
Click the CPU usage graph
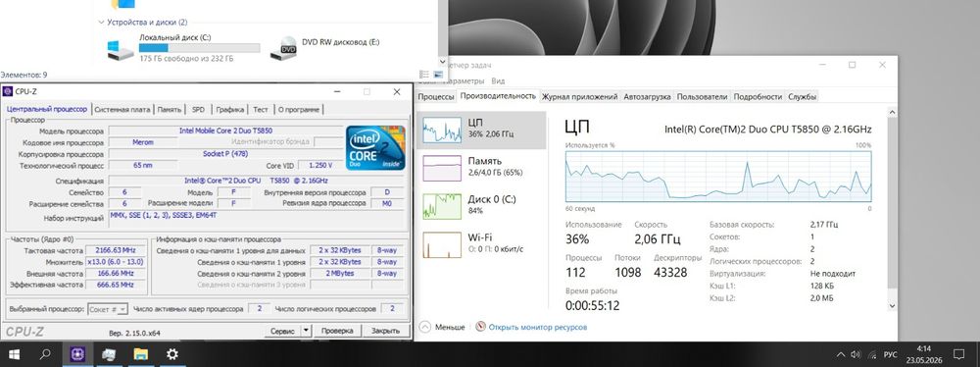[x=718, y=176]
